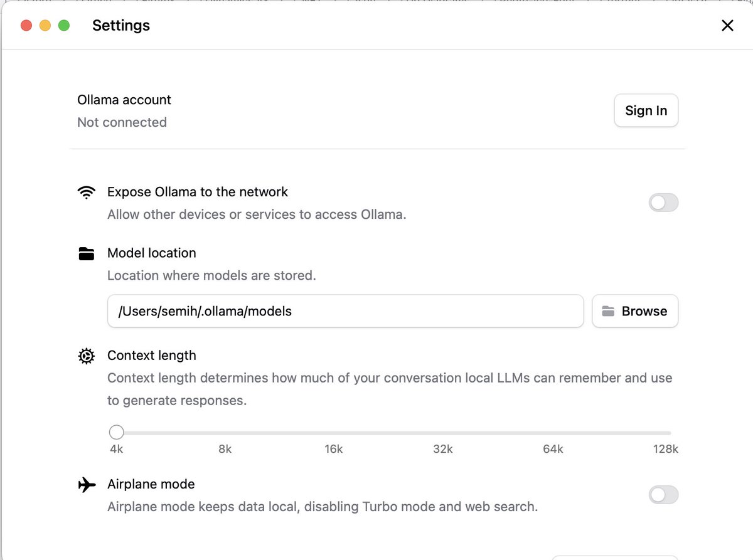Pick the 64k context length mark
The image size is (753, 560).
553,433
